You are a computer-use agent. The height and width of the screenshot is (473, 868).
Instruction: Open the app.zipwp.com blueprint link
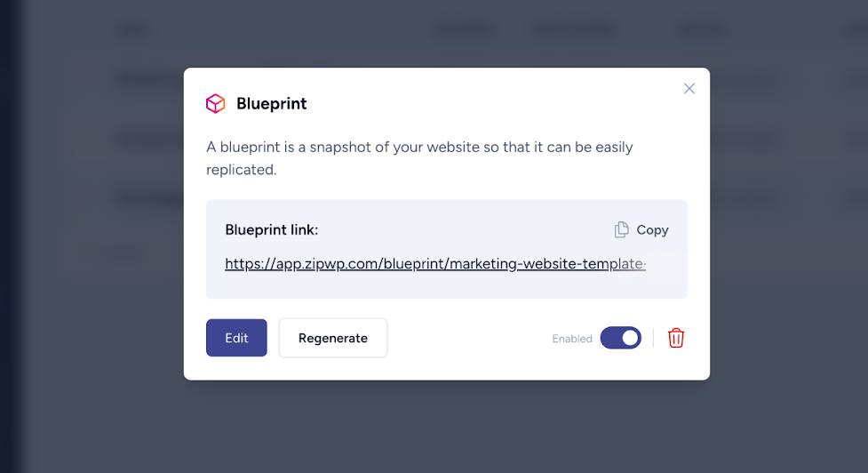point(435,264)
